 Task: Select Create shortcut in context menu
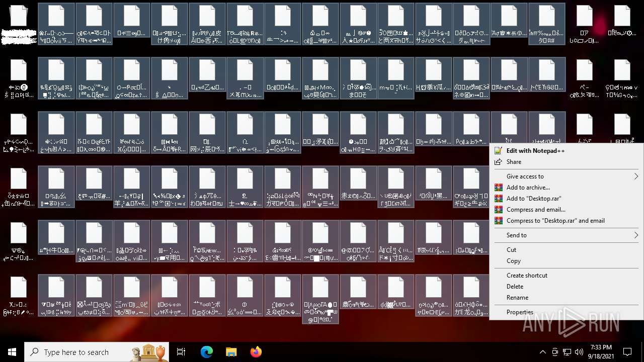click(566, 275)
